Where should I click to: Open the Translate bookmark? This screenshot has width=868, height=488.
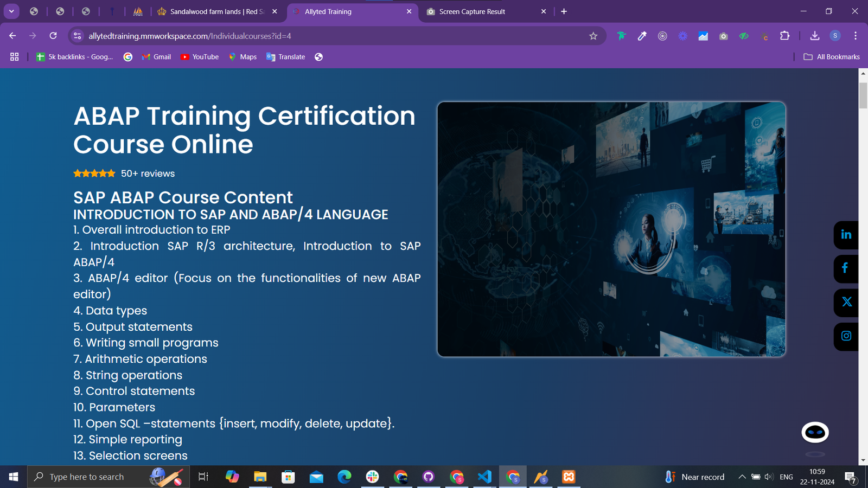click(285, 57)
